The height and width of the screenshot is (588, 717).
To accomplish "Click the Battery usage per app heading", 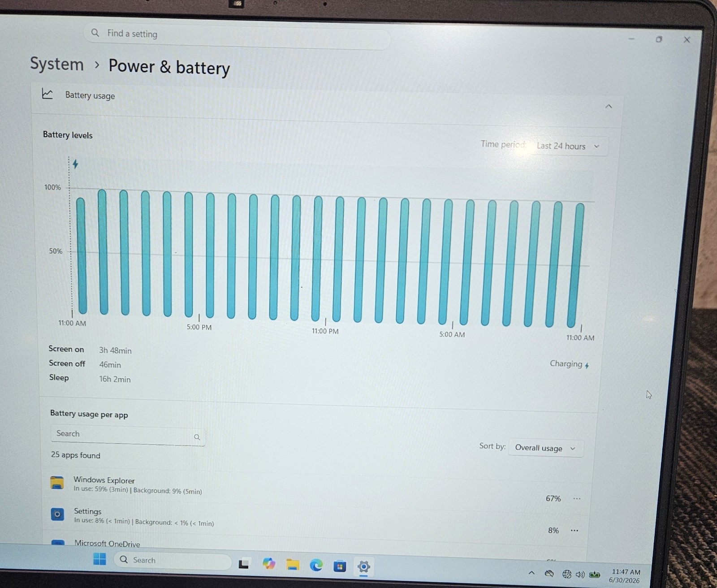I will tap(89, 414).
